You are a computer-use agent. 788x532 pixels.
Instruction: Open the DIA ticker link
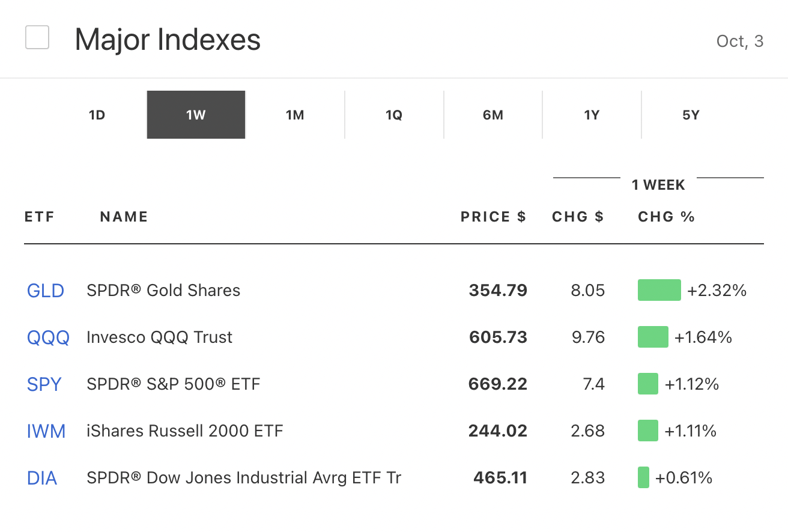[42, 478]
